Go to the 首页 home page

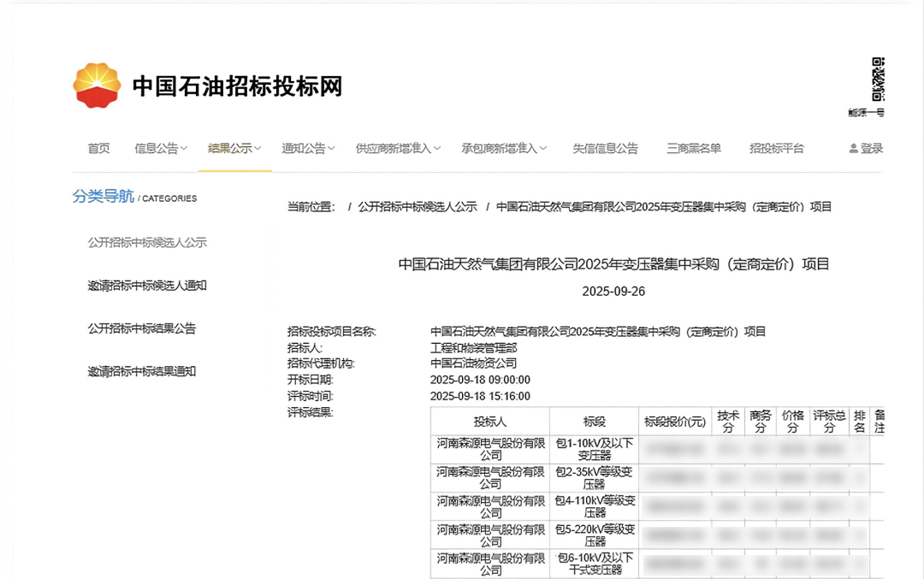click(x=98, y=149)
